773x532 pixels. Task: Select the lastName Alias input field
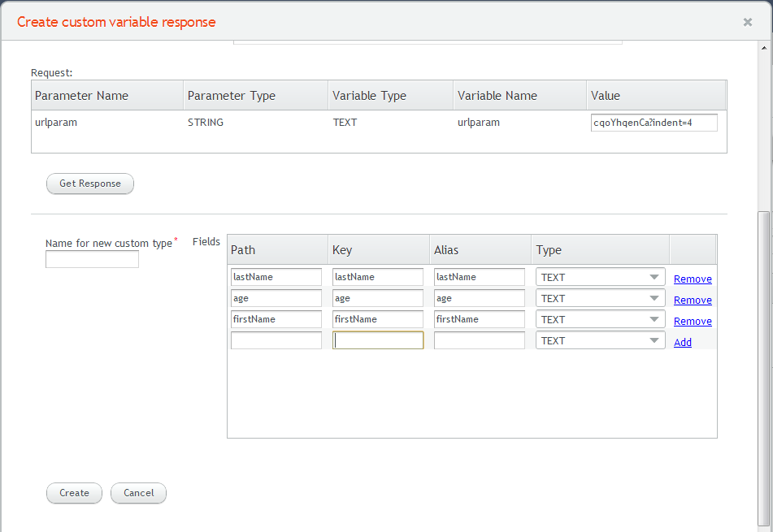click(480, 277)
